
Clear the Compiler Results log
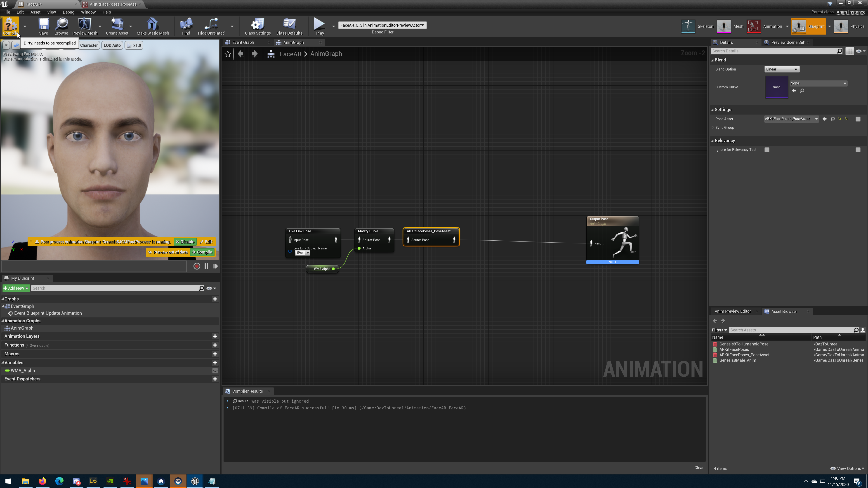point(698,468)
